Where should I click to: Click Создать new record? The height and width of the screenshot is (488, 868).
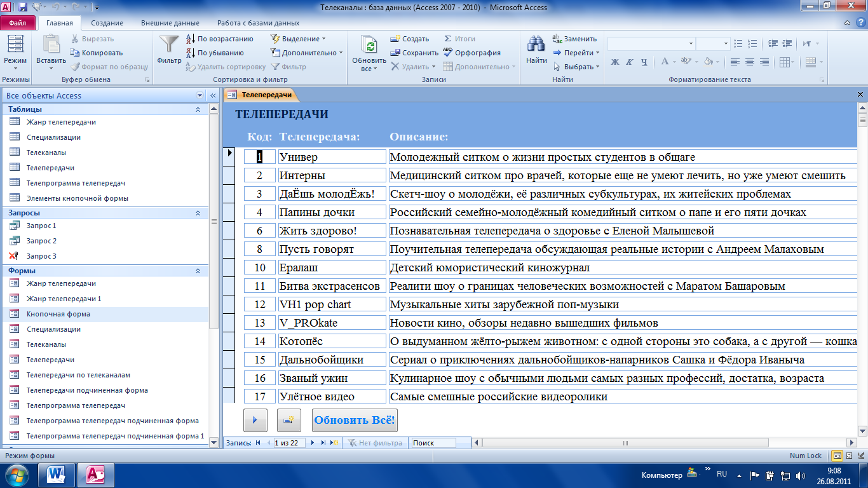click(410, 39)
